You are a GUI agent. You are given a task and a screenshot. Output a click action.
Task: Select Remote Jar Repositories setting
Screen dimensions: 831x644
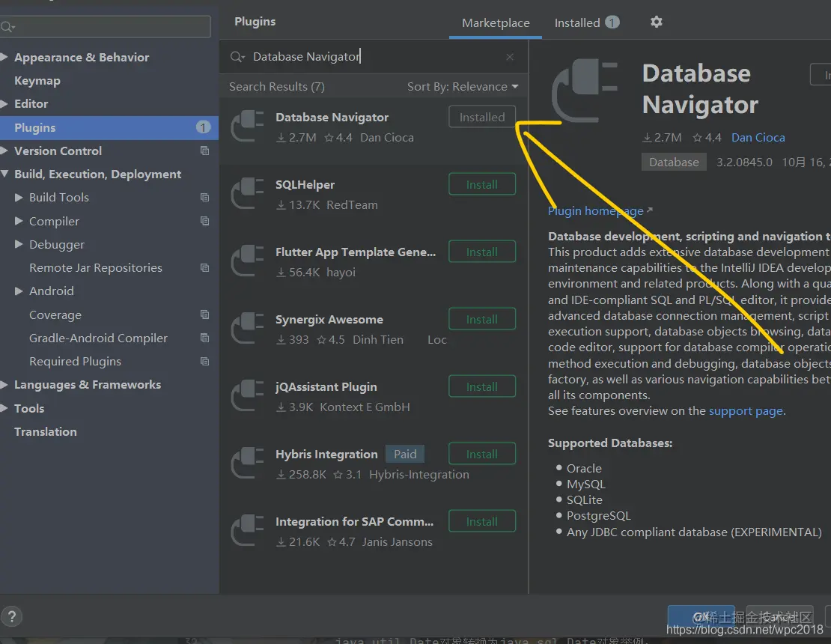tap(95, 267)
